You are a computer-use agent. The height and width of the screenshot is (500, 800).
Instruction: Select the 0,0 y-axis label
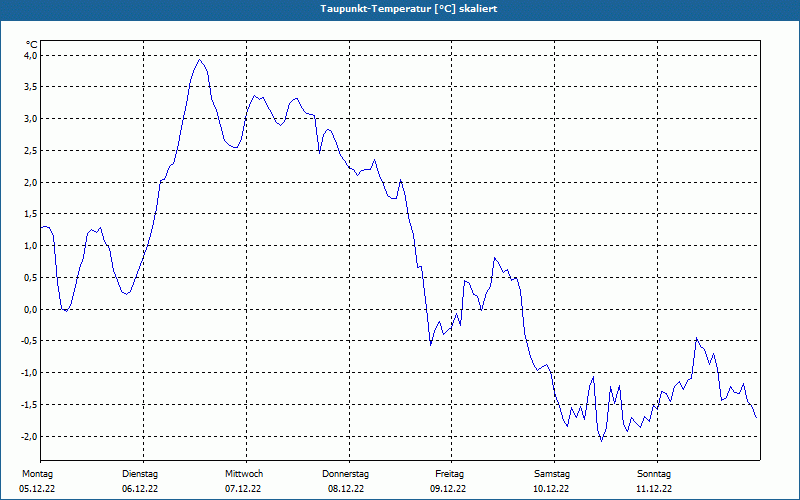click(30, 309)
